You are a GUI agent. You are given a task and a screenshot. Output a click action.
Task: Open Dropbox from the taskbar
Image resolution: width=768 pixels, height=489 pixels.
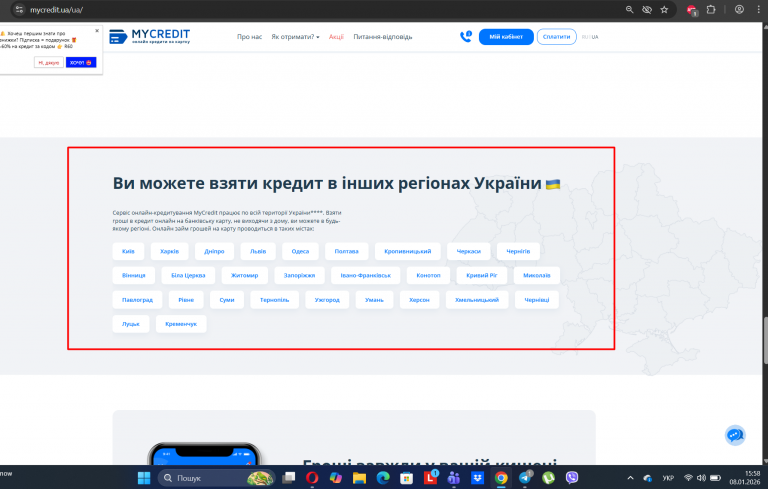pos(477,478)
